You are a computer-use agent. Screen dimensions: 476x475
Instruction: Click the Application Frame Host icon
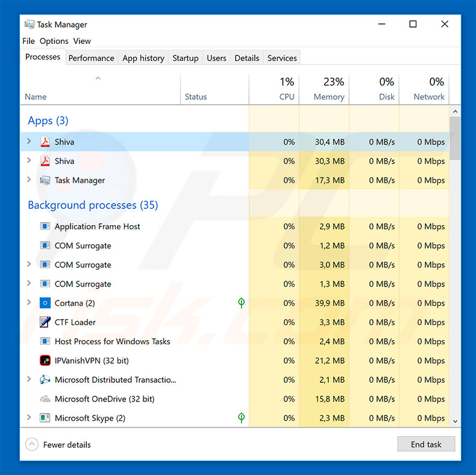tap(45, 226)
